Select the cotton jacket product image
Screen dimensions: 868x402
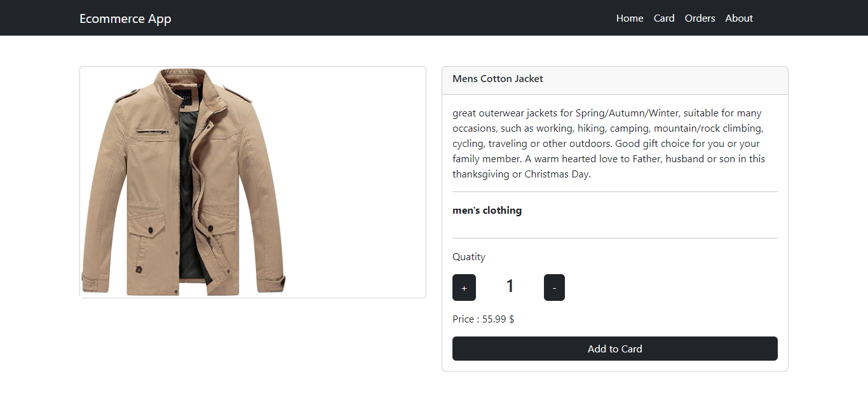coord(184,182)
